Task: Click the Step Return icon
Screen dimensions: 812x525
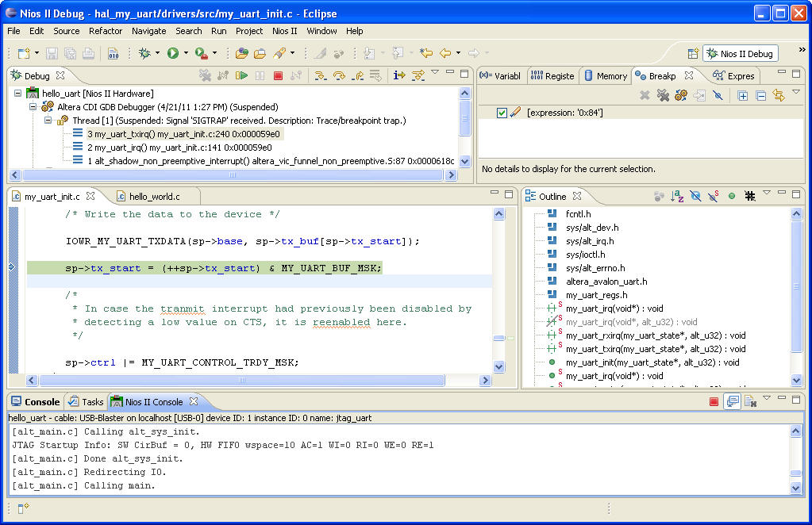Action: click(357, 75)
